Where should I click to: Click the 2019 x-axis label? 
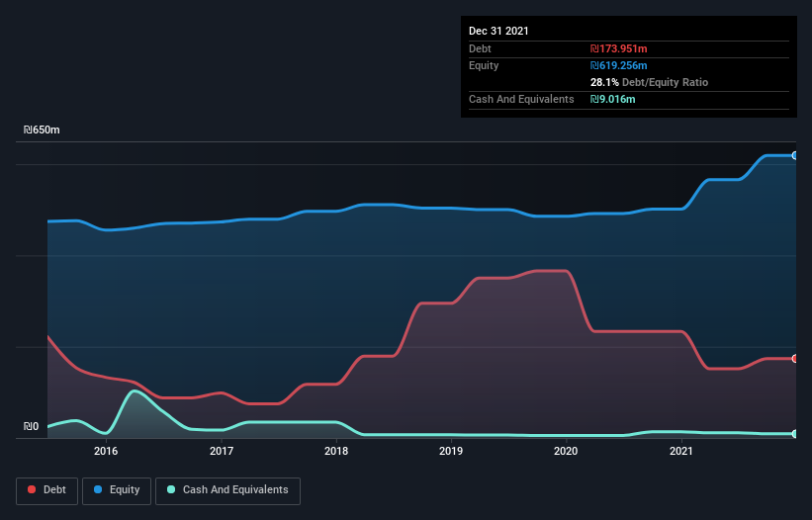pos(451,451)
